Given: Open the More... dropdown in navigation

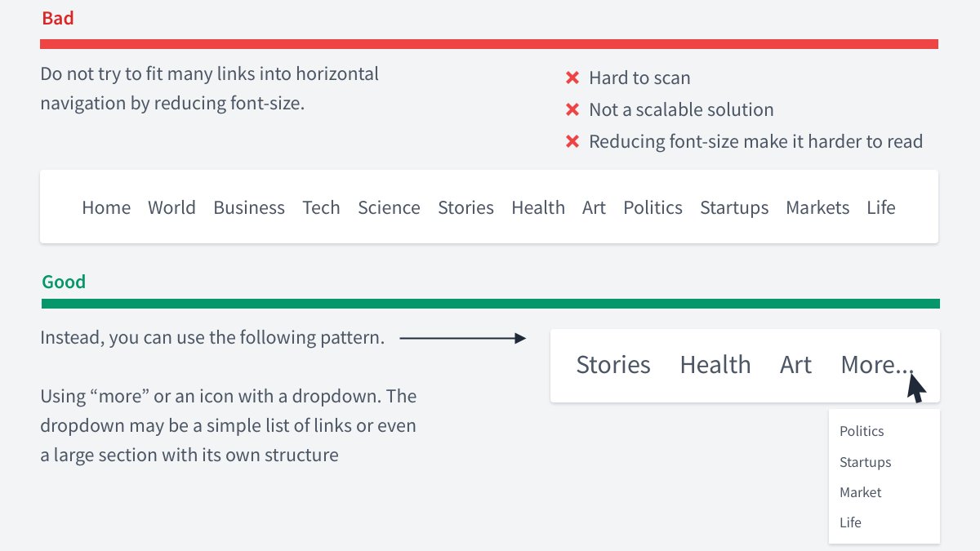Looking at the screenshot, I should point(877,365).
